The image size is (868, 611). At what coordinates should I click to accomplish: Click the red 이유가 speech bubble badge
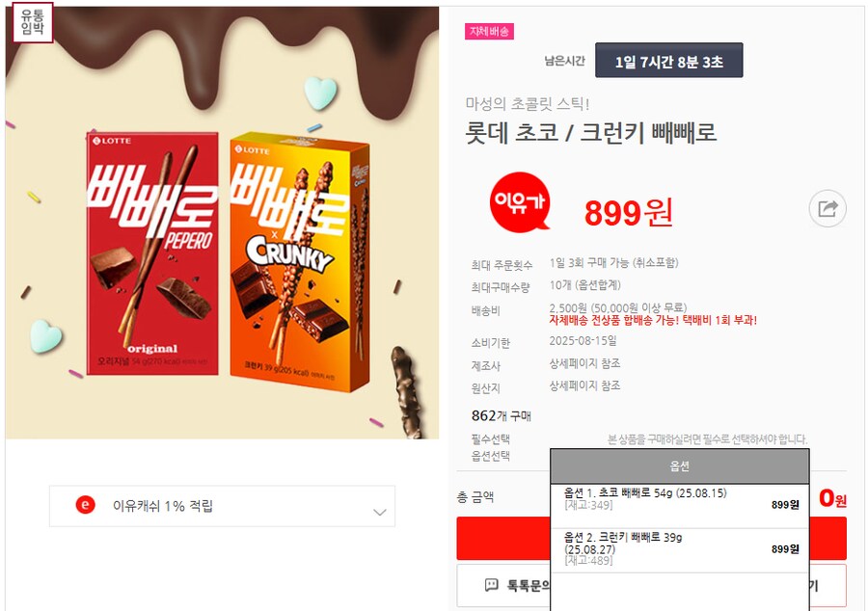click(520, 201)
